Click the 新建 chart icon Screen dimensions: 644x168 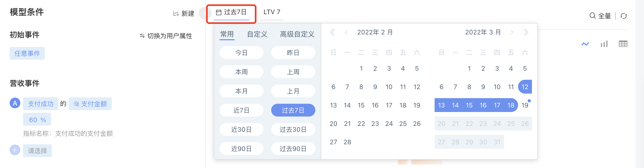pos(176,14)
